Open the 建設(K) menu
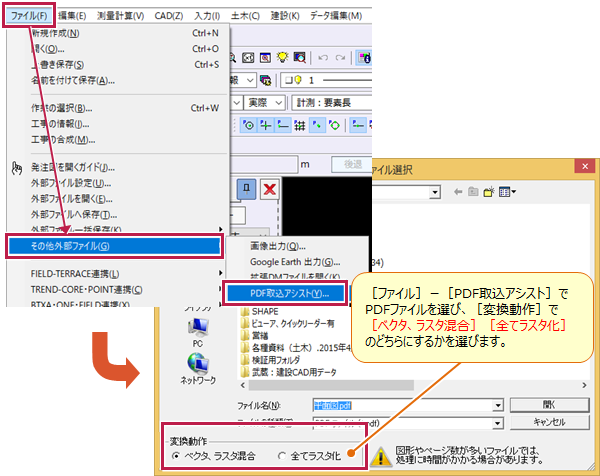Image resolution: width=600 pixels, height=476 pixels. click(x=285, y=16)
